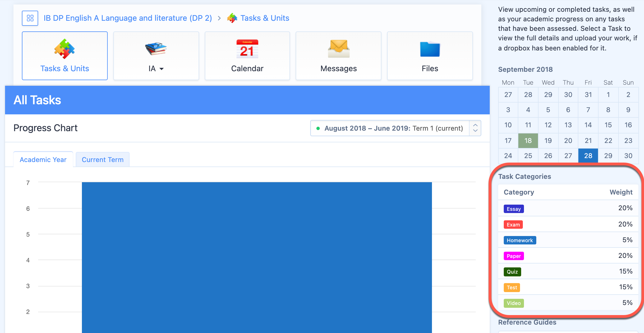Select September 15 on the calendar

click(608, 125)
